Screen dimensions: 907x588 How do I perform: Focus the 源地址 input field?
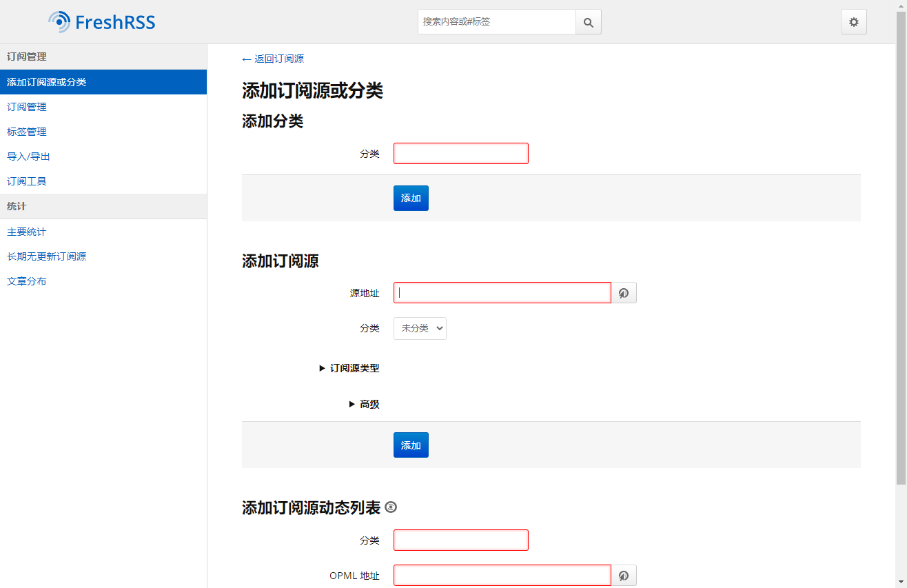point(502,293)
